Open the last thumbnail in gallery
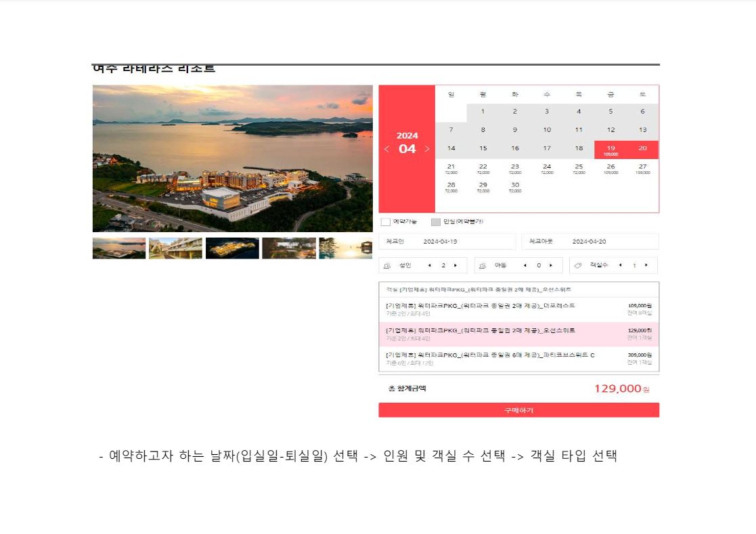756x534 pixels. 345,248
